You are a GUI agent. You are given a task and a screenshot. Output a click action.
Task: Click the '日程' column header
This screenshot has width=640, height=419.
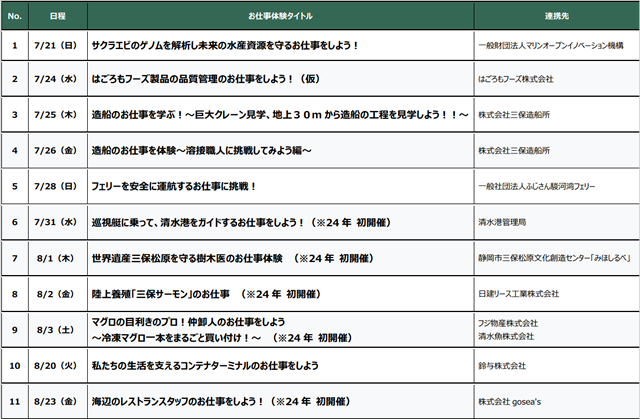pyautogui.click(x=58, y=16)
